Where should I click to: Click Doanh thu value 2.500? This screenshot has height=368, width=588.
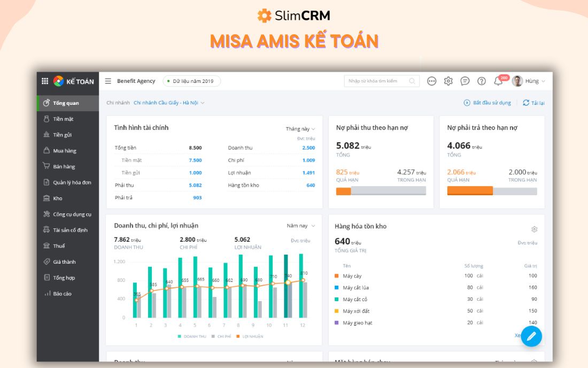coord(308,148)
